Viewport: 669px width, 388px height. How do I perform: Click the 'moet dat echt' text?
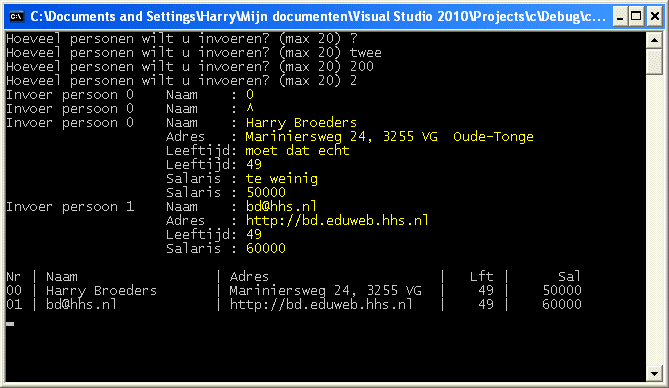click(x=297, y=151)
